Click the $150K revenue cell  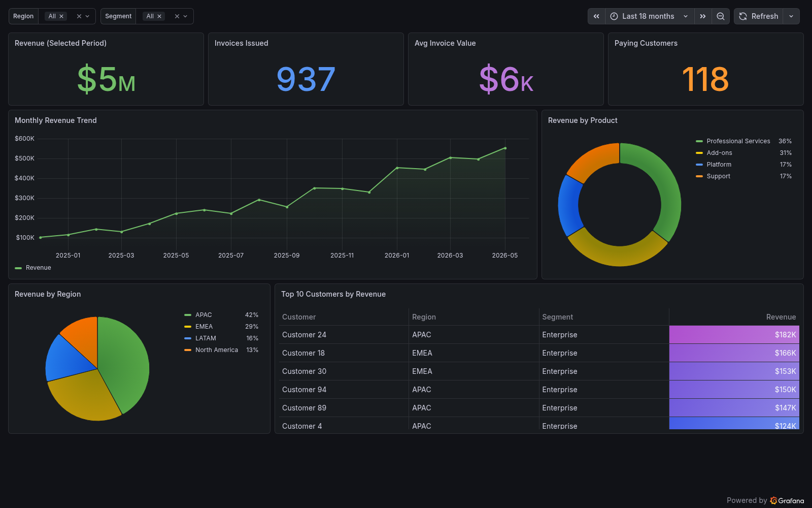(734, 390)
